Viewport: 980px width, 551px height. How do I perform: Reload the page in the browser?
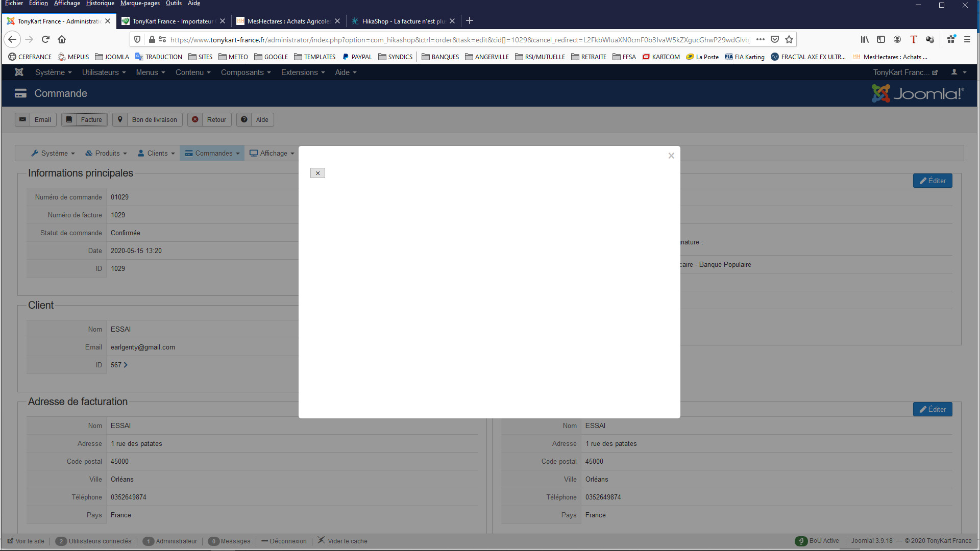pyautogui.click(x=45, y=39)
